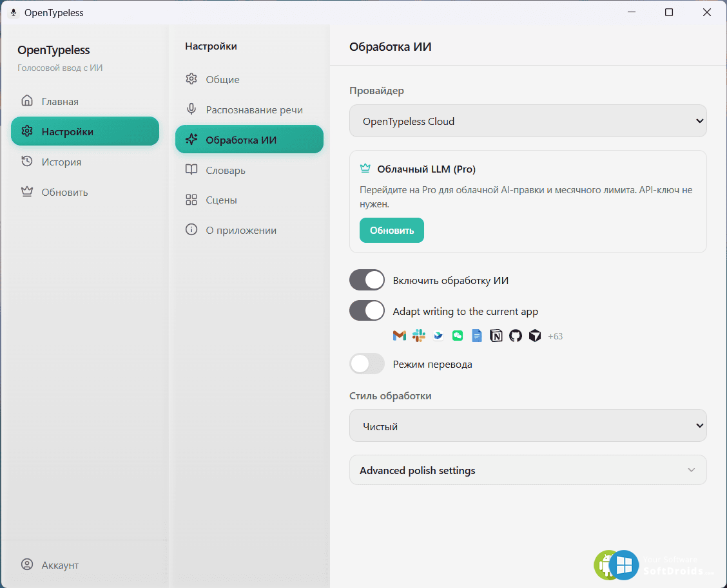Click the green Обновить button in Pro card
Viewport: 727px width, 588px height.
coord(392,231)
